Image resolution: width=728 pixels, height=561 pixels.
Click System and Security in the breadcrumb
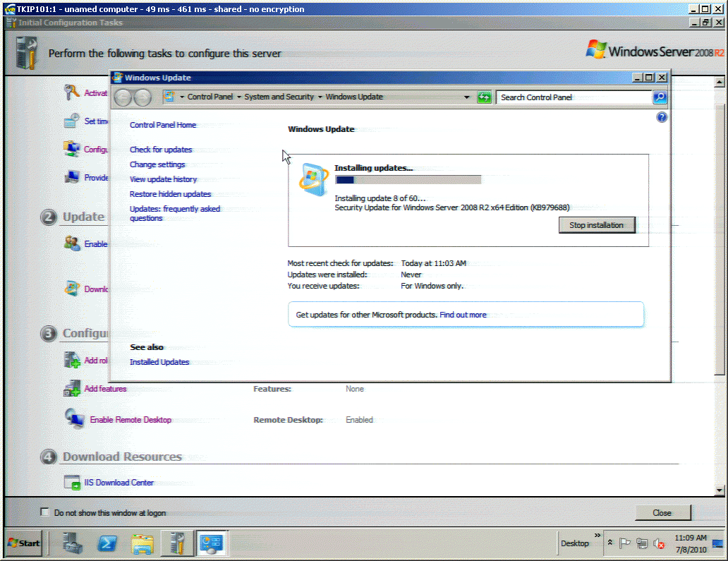279,97
